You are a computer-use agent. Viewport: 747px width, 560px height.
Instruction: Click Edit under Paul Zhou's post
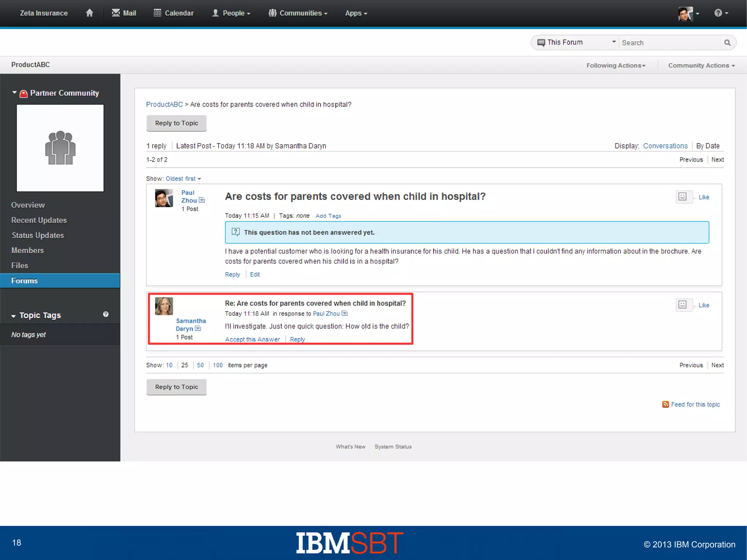pyautogui.click(x=255, y=274)
